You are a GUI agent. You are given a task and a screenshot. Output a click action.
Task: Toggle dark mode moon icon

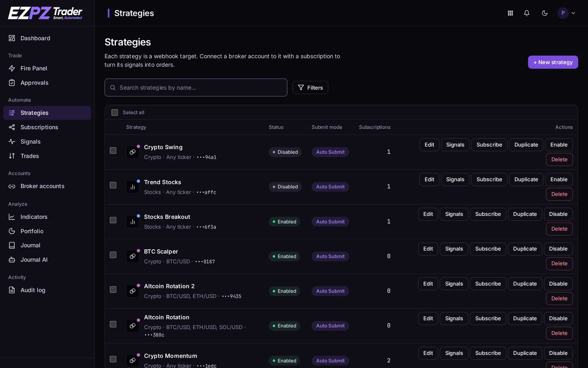[545, 13]
